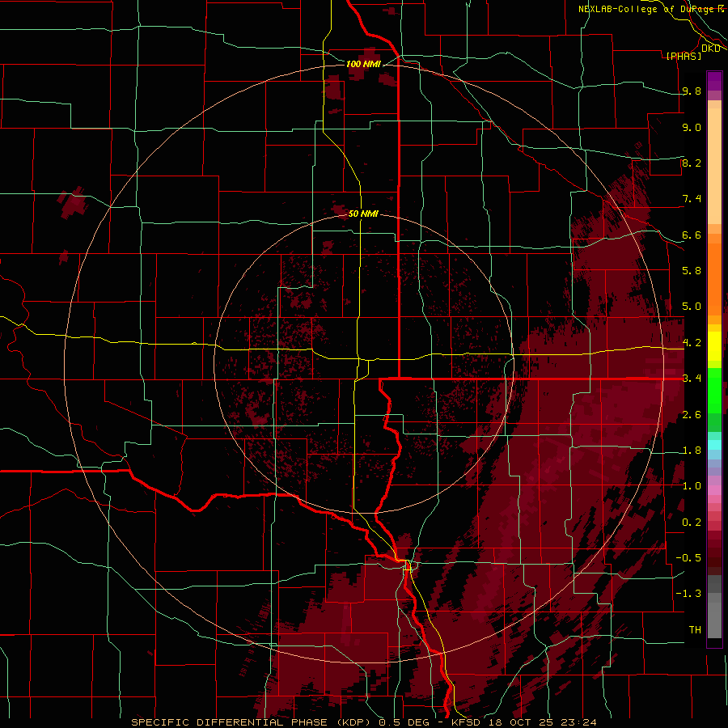Click the 7.4 value on the scale

[x=692, y=199]
